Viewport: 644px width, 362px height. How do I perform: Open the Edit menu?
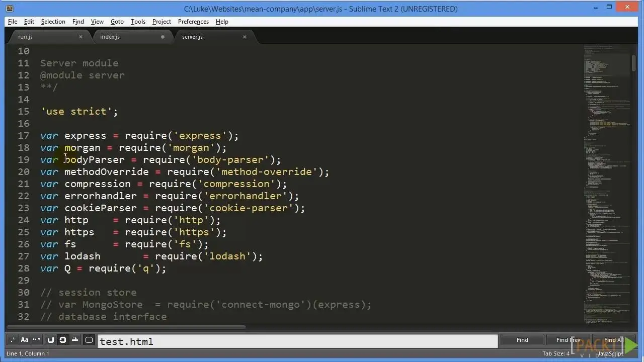point(29,22)
